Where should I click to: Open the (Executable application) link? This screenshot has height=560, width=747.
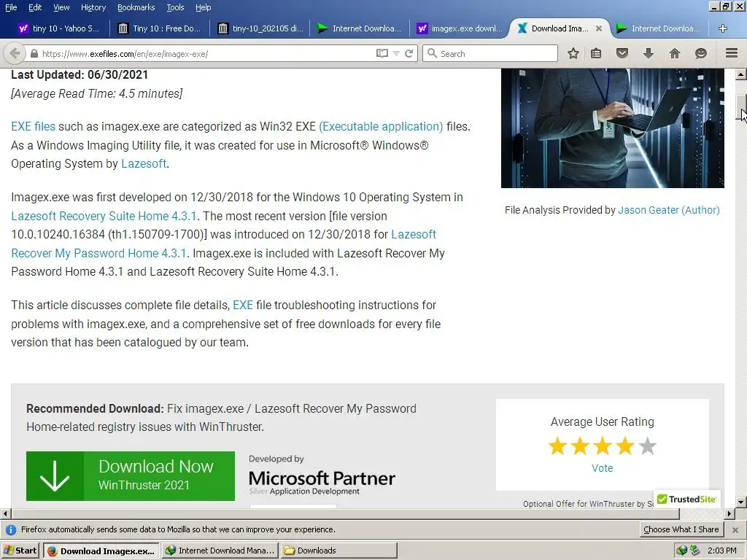tap(381, 126)
